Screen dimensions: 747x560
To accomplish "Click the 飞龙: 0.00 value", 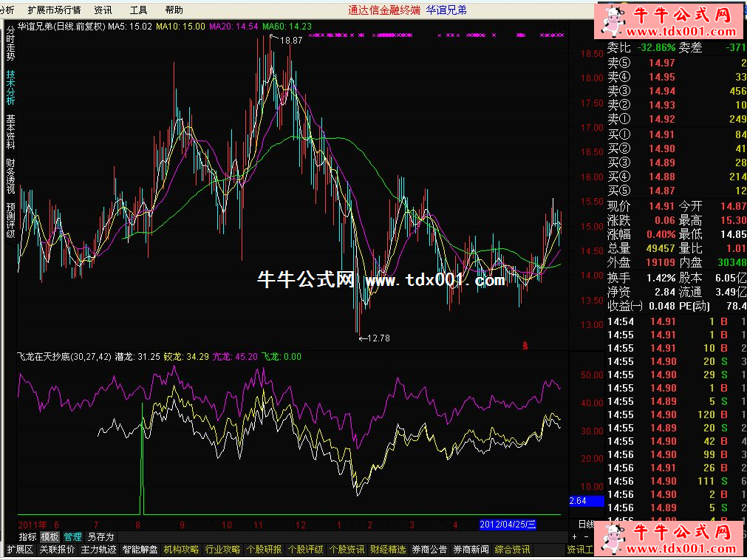I will tap(282, 357).
